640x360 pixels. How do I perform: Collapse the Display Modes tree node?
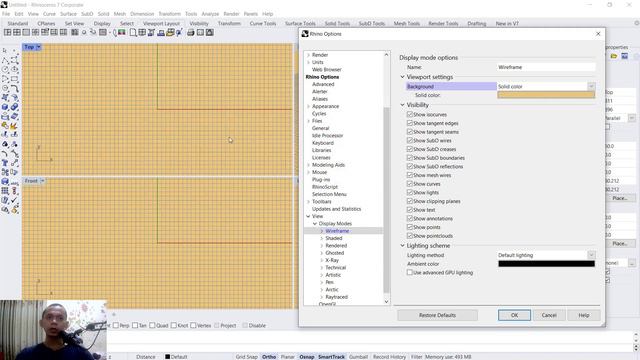pyautogui.click(x=315, y=224)
